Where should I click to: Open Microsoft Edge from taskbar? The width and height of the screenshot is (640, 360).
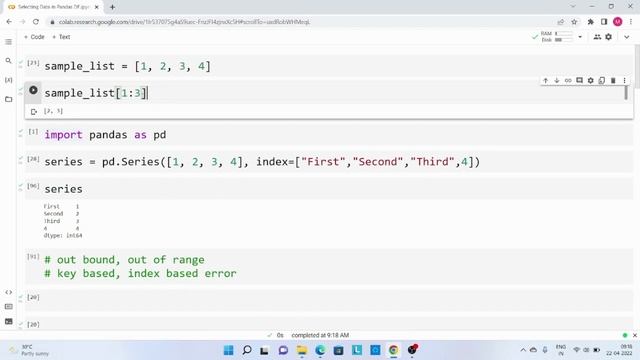(x=320, y=350)
